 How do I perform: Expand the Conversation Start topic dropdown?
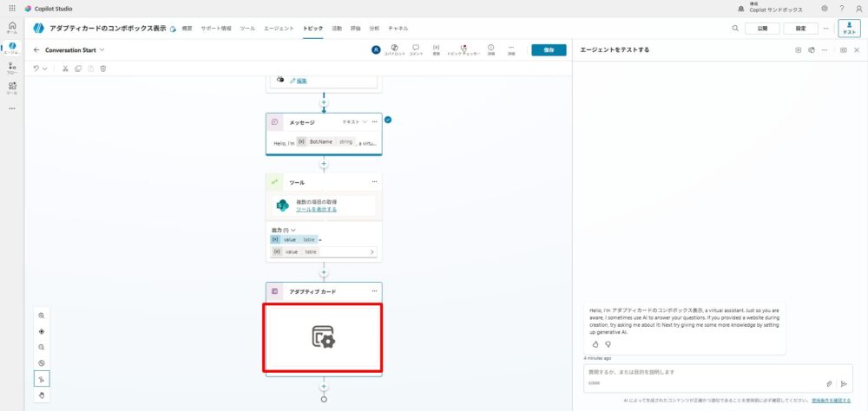pyautogui.click(x=102, y=49)
